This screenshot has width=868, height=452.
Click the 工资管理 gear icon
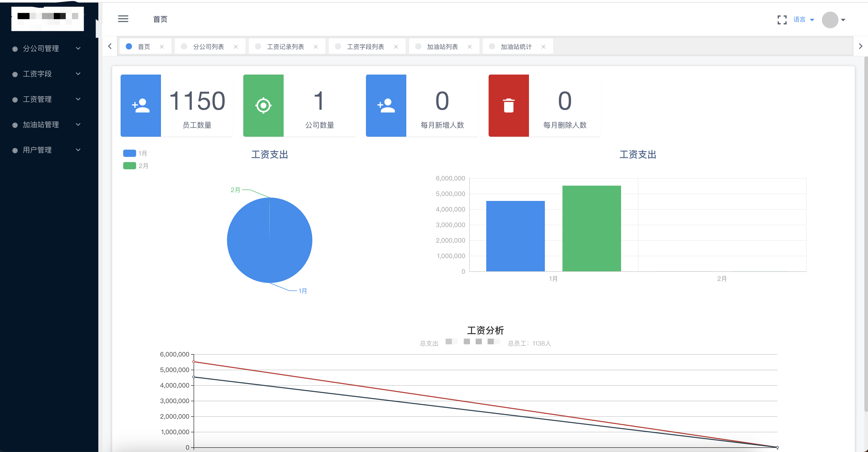(x=15, y=99)
